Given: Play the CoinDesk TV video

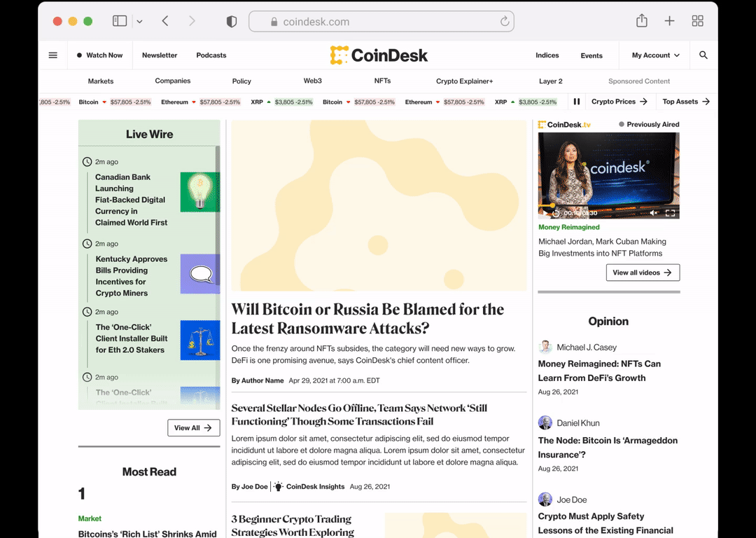Looking at the screenshot, I should 545,213.
